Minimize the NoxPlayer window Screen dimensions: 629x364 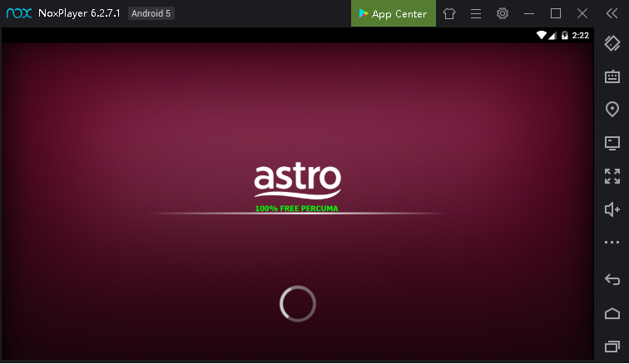click(x=529, y=13)
